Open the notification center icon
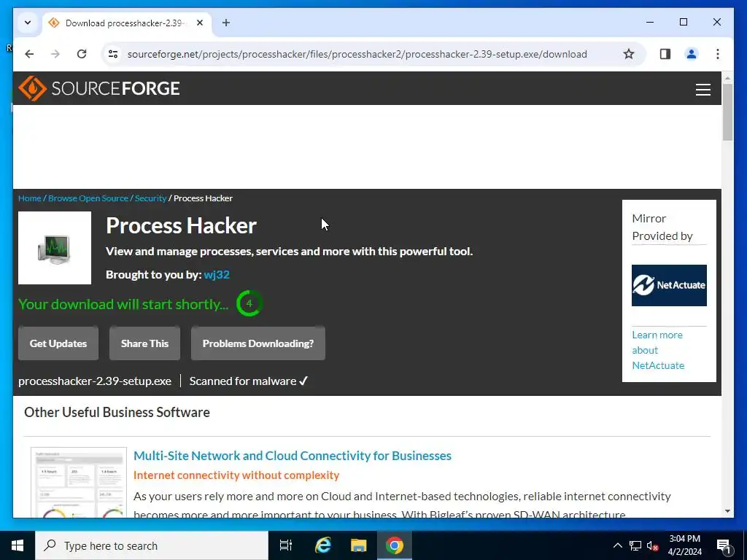This screenshot has width=747, height=560. click(723, 545)
